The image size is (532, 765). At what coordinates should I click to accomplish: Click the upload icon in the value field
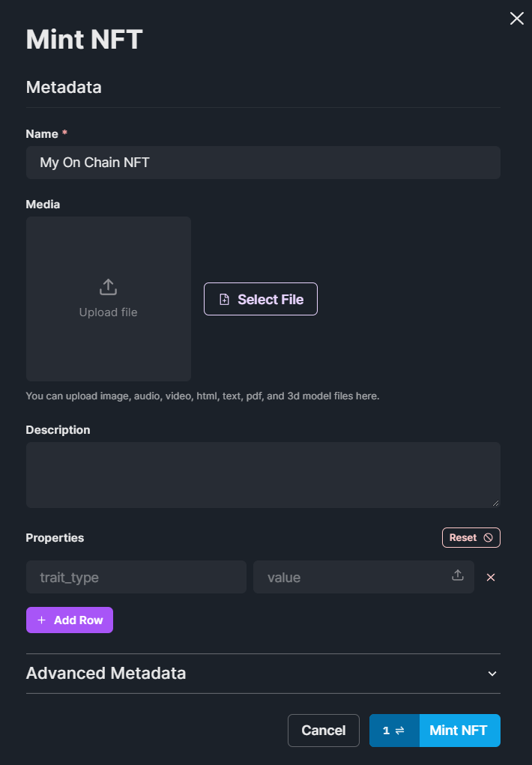click(x=457, y=574)
